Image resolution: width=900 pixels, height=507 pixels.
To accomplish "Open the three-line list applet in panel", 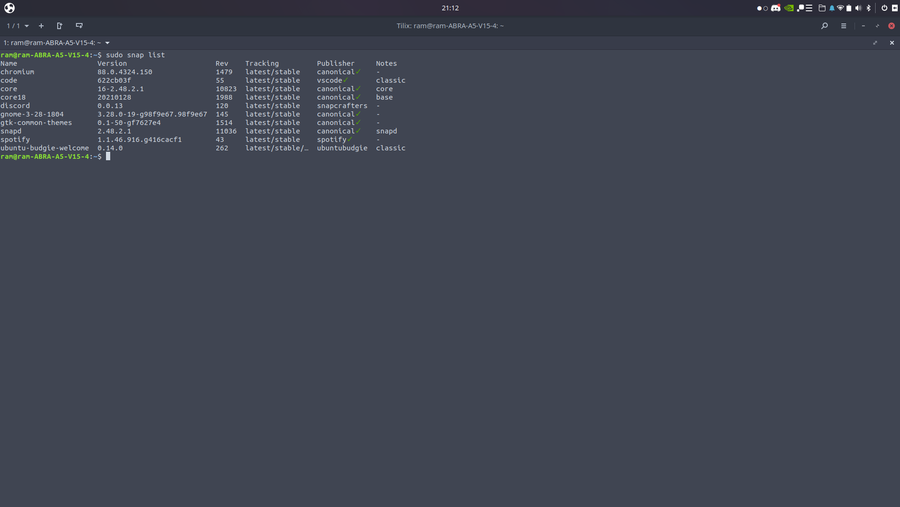I will tap(809, 8).
